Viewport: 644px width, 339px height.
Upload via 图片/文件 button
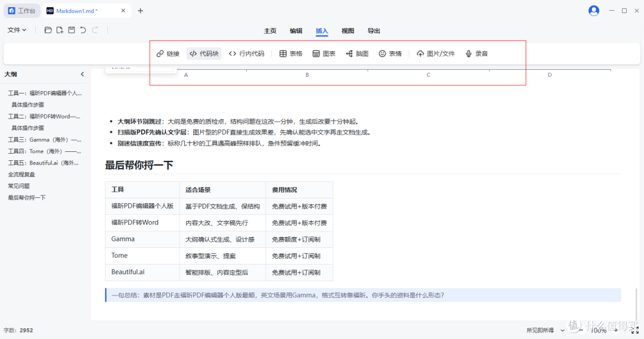pos(436,54)
